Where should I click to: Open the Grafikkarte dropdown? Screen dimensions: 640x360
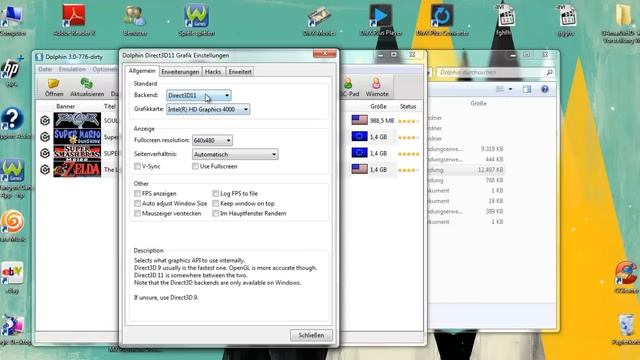click(x=208, y=109)
